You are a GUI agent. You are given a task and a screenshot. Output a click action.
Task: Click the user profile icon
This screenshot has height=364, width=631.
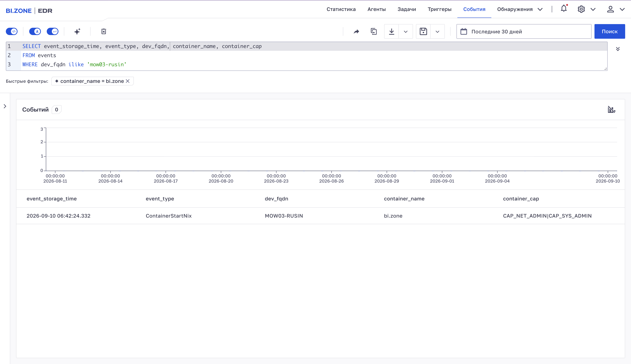[611, 9]
